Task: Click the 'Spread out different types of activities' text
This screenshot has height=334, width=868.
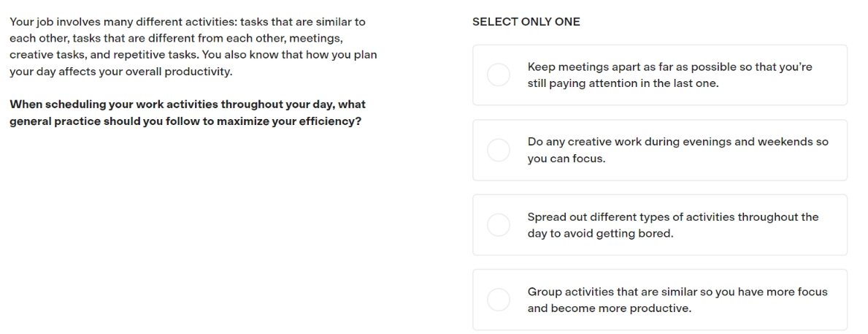Action: pos(673,225)
